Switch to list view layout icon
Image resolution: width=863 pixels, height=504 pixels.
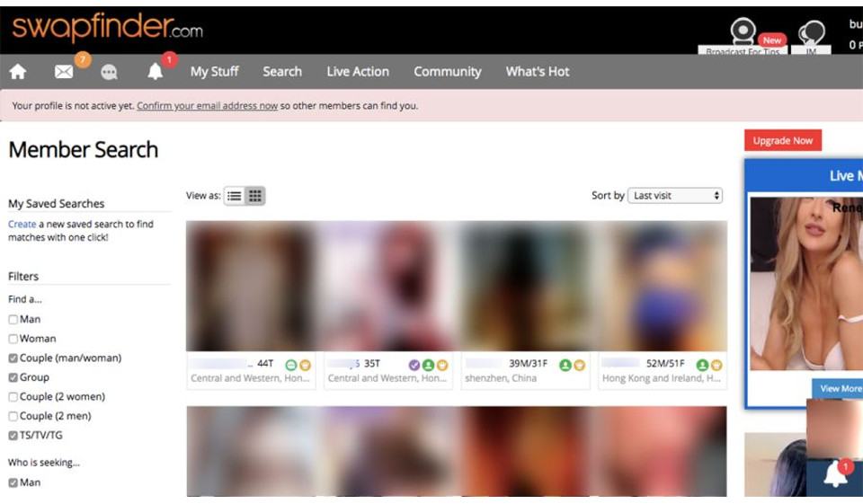234,196
